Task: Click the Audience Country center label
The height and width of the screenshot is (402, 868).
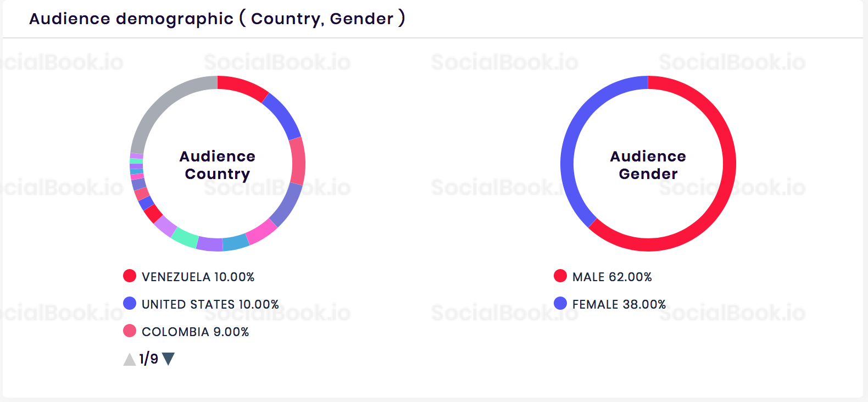Action: point(218,165)
